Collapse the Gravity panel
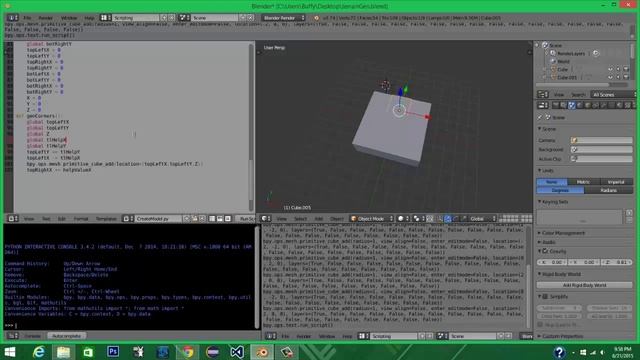 [540, 251]
